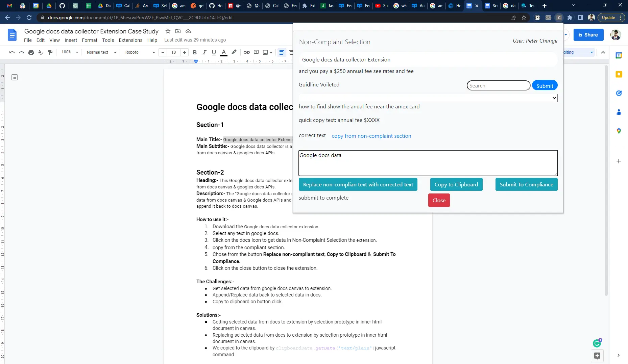Screen dimensions: 628x364
Task: Open the Google Tasks side panel
Action: point(619,93)
